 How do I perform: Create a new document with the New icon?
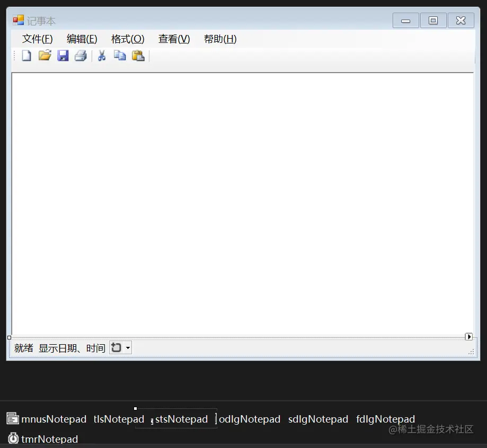tap(26, 55)
